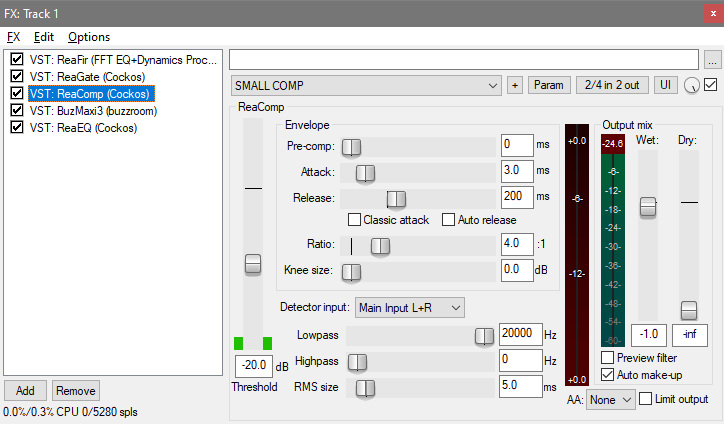Open the Edit menu
This screenshot has height=424, width=724.
tap(44, 37)
